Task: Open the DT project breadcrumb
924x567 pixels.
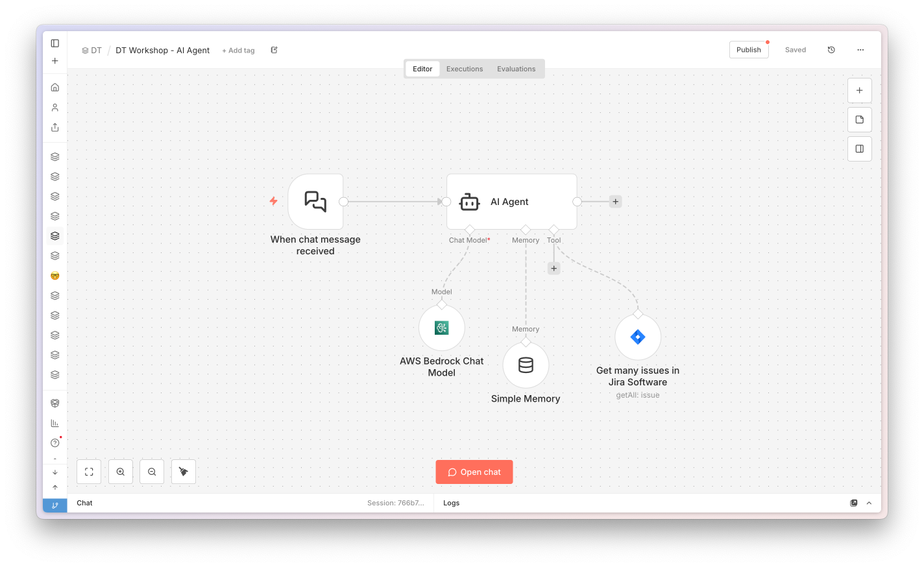Action: click(x=91, y=51)
